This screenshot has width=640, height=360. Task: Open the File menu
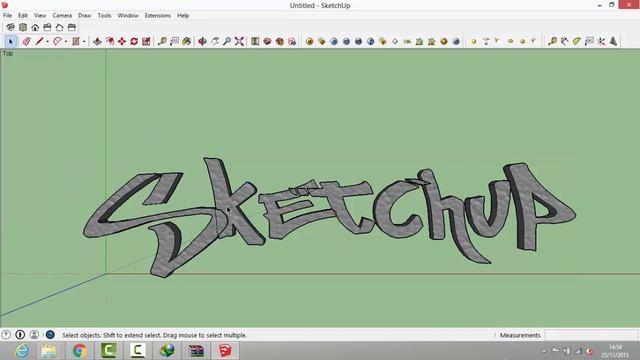[7, 16]
